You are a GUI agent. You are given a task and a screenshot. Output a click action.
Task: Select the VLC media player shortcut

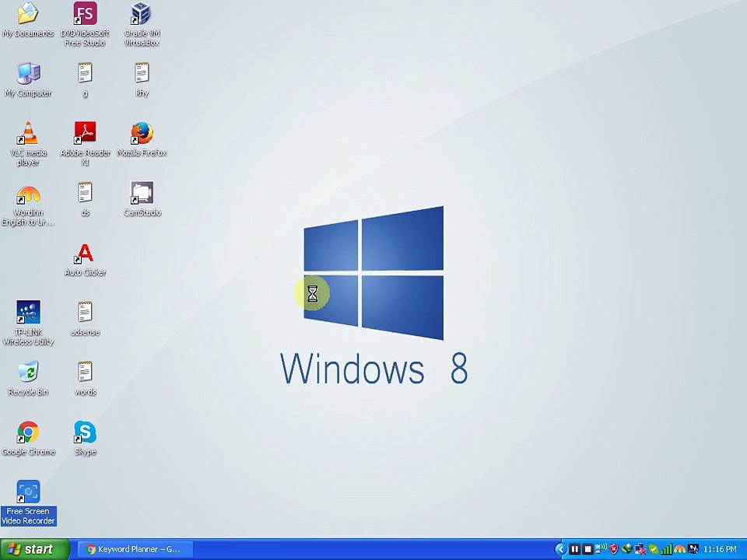point(28,144)
